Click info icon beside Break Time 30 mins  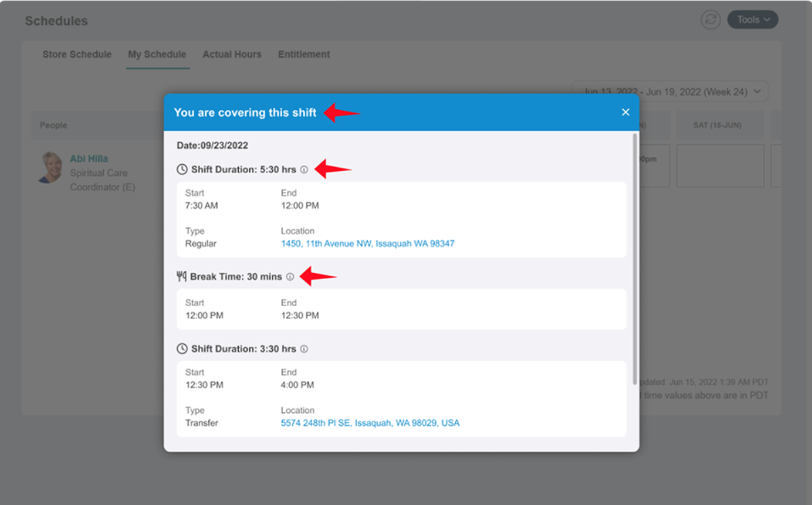pyautogui.click(x=290, y=276)
